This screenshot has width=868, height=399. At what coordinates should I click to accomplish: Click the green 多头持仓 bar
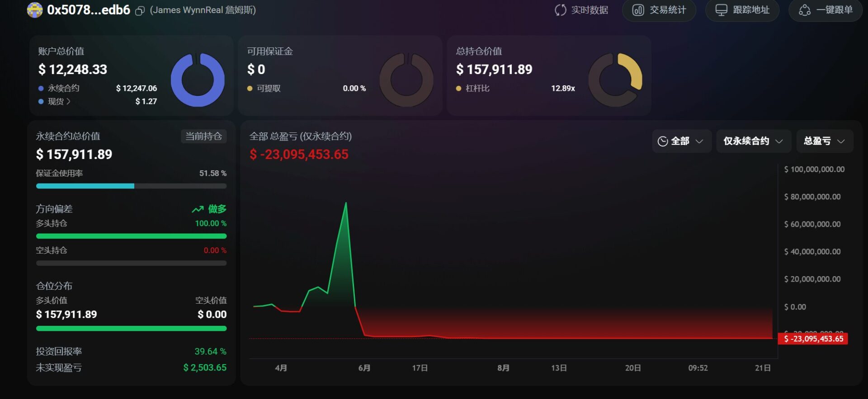(131, 236)
